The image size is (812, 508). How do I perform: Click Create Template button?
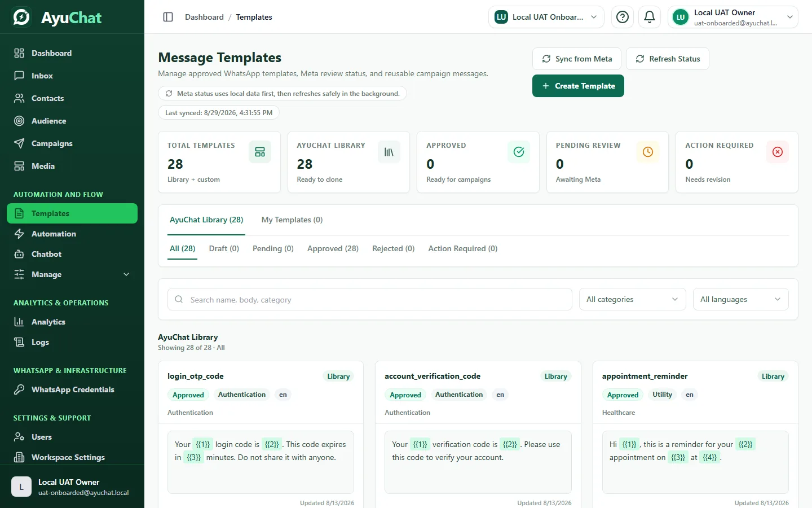coord(578,86)
